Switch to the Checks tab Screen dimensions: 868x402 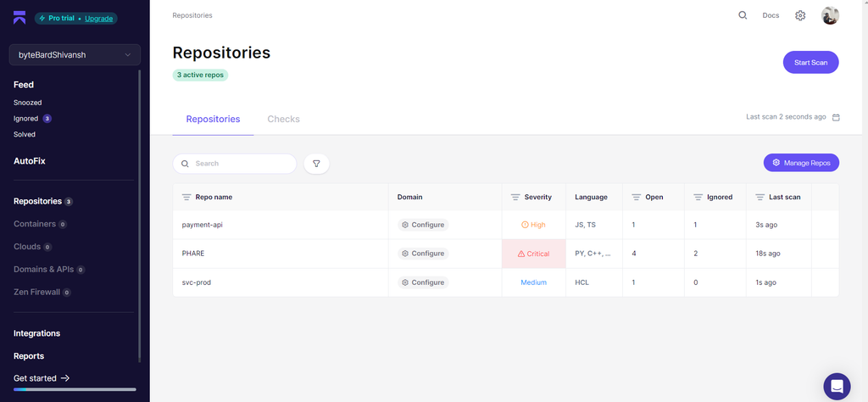(x=283, y=119)
